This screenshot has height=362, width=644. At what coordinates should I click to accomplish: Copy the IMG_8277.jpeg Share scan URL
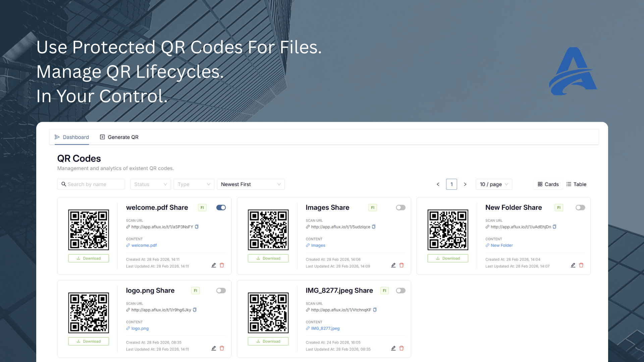(x=375, y=310)
